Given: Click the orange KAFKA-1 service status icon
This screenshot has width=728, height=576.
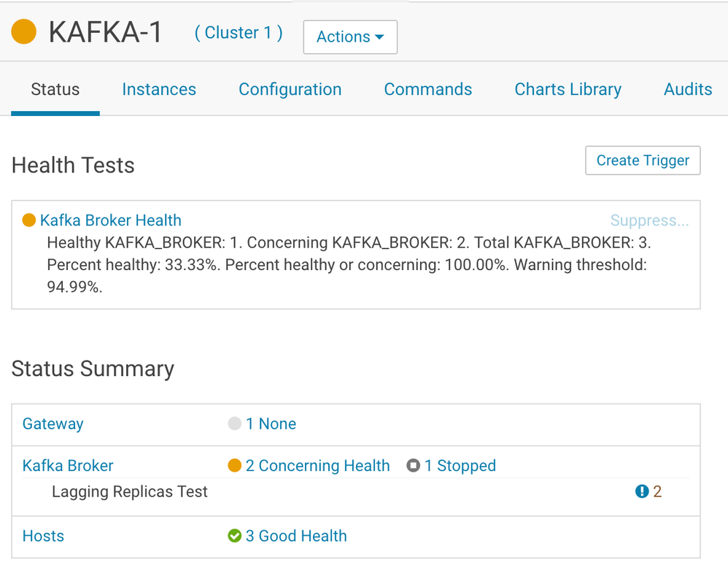Looking at the screenshot, I should [x=24, y=33].
